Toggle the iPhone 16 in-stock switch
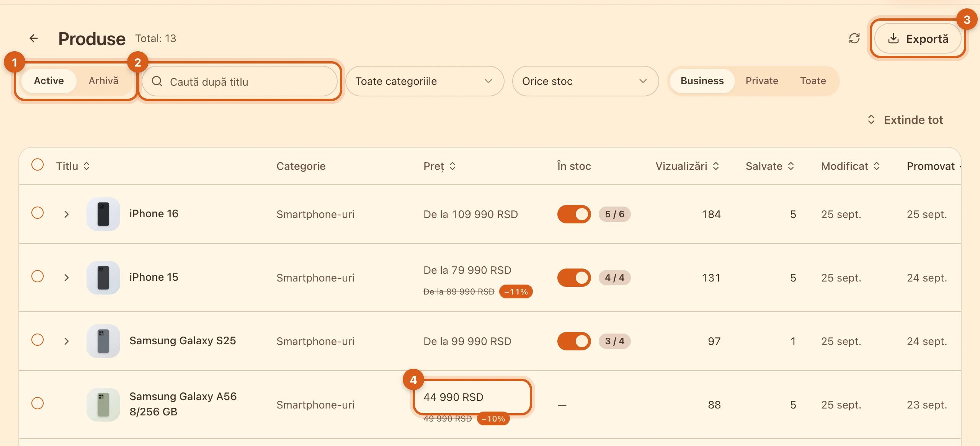This screenshot has height=446, width=980. click(x=574, y=214)
